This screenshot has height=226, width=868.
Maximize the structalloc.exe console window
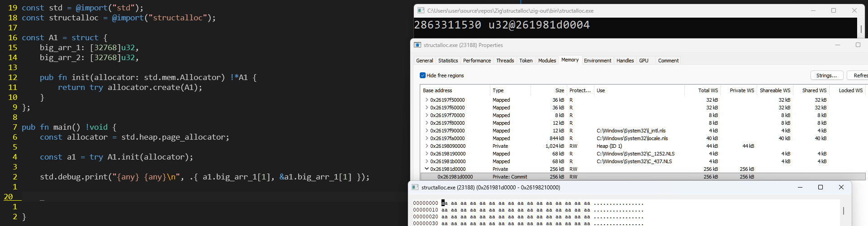pos(833,10)
